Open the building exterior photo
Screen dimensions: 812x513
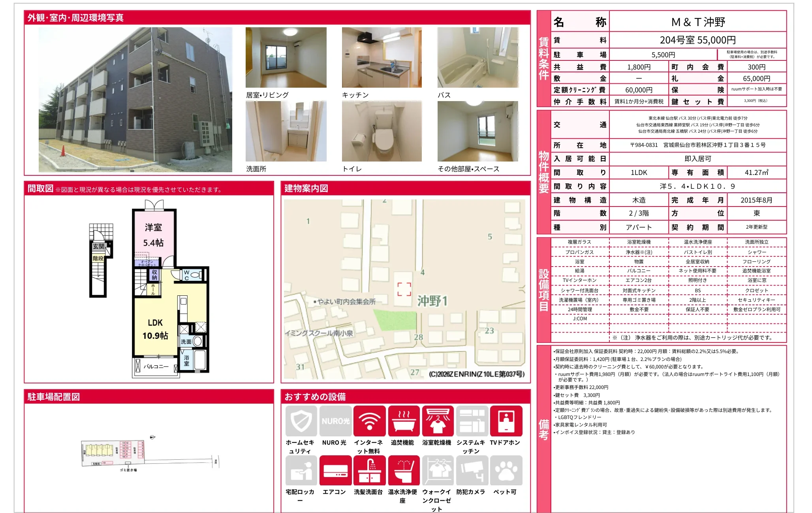tap(135, 100)
